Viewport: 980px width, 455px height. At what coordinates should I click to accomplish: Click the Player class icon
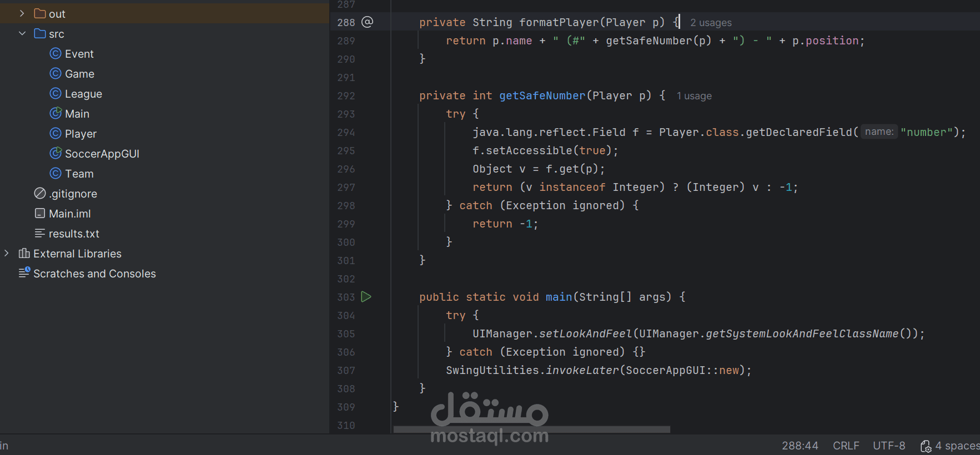coord(56,133)
